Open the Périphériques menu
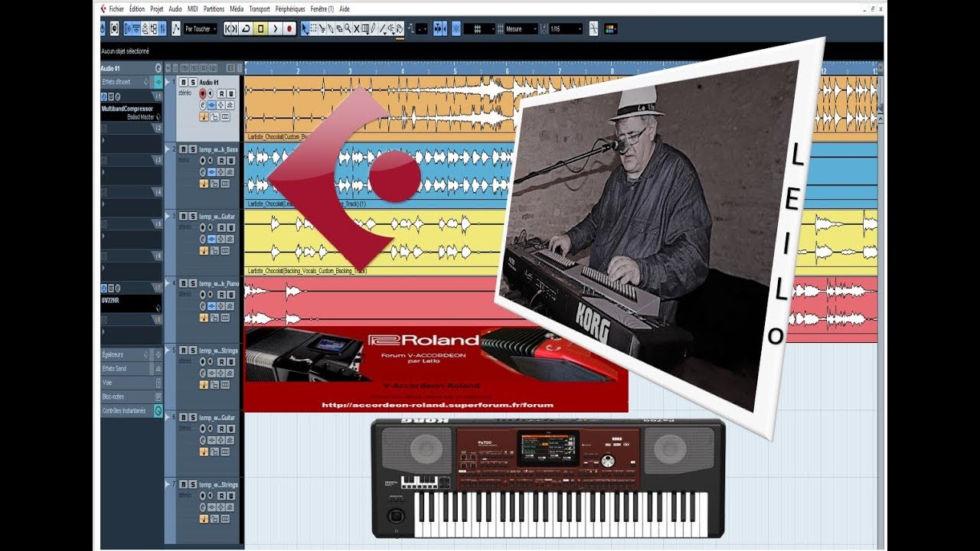Viewport: 980px width, 551px height. (290, 9)
